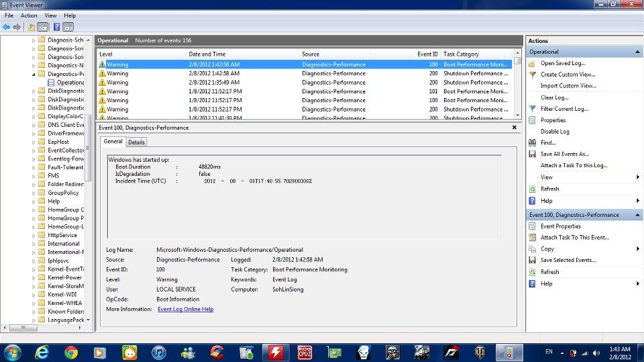Open Google Chrome from the taskbar
644x362 pixels.
pos(70,352)
